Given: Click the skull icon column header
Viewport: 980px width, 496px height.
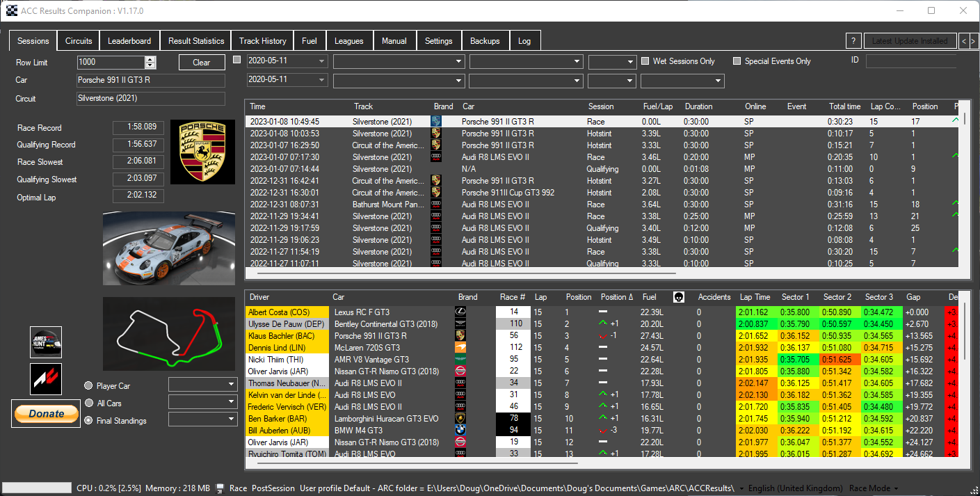Looking at the screenshot, I should (x=679, y=297).
